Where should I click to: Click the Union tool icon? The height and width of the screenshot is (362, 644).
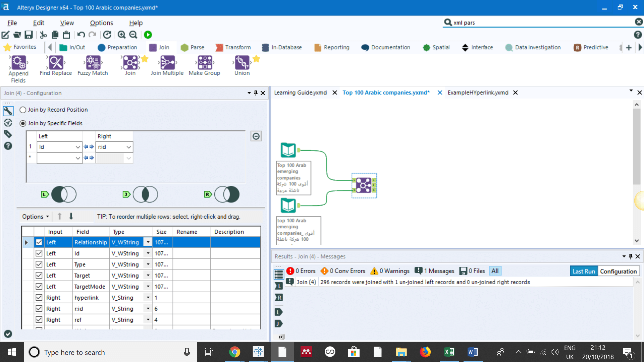(x=242, y=62)
